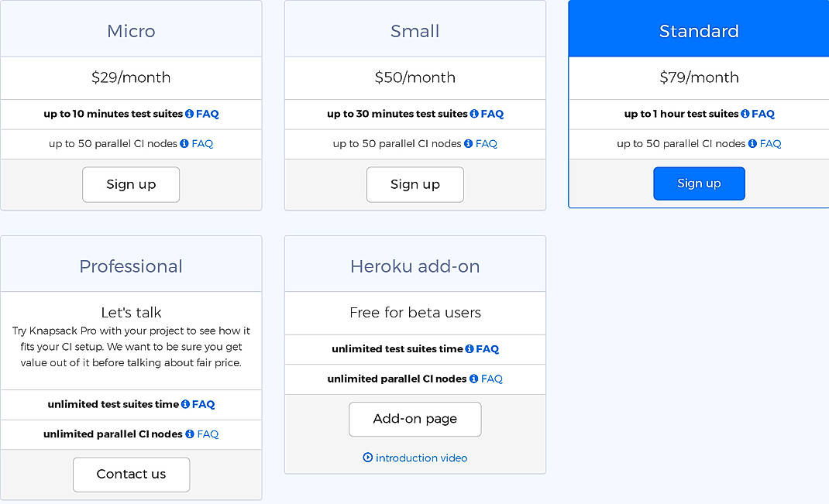Click the Heroku add-on card title

pos(414,266)
